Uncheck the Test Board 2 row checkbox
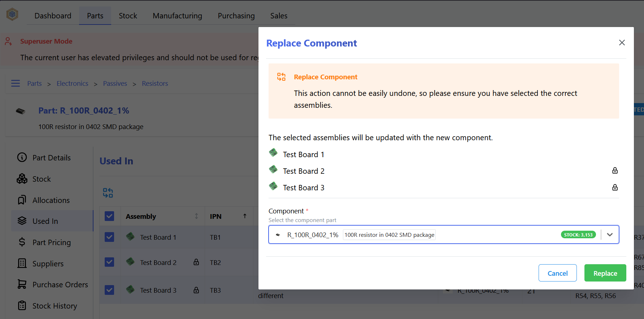This screenshot has height=319, width=644. pos(109,262)
